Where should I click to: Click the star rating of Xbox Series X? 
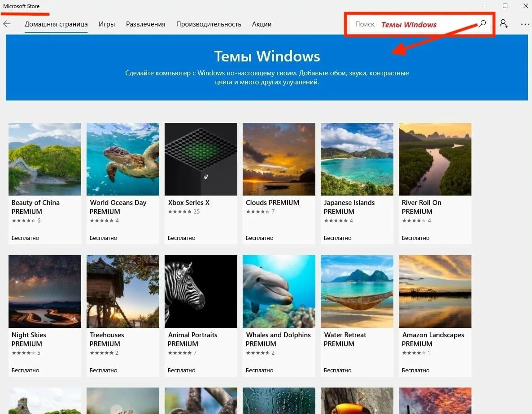coord(180,212)
